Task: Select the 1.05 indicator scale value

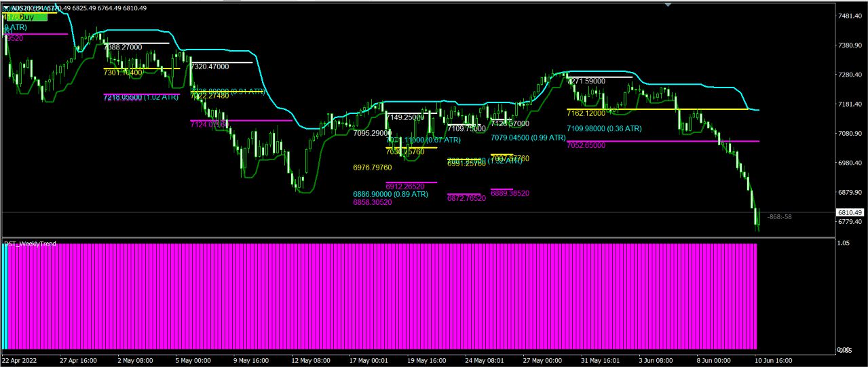Action: [844, 242]
